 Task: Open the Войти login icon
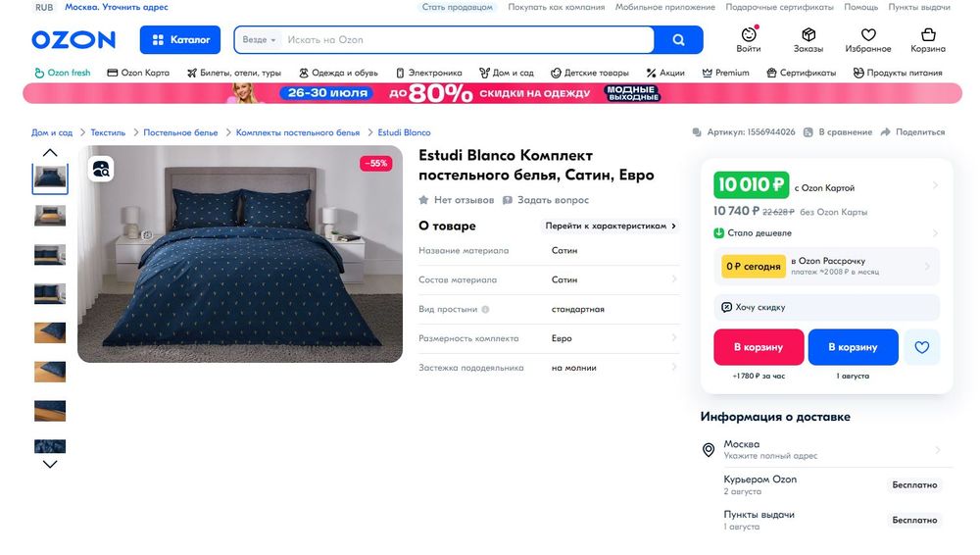click(x=748, y=34)
